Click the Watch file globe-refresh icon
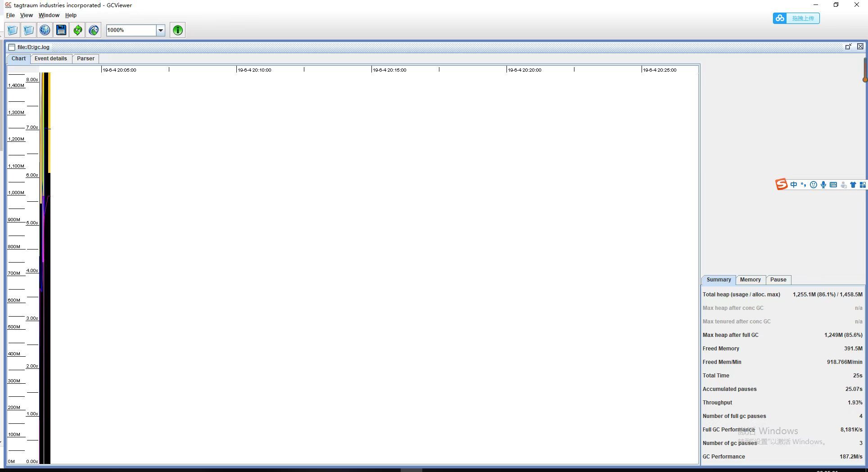This screenshot has height=472, width=868. (94, 30)
